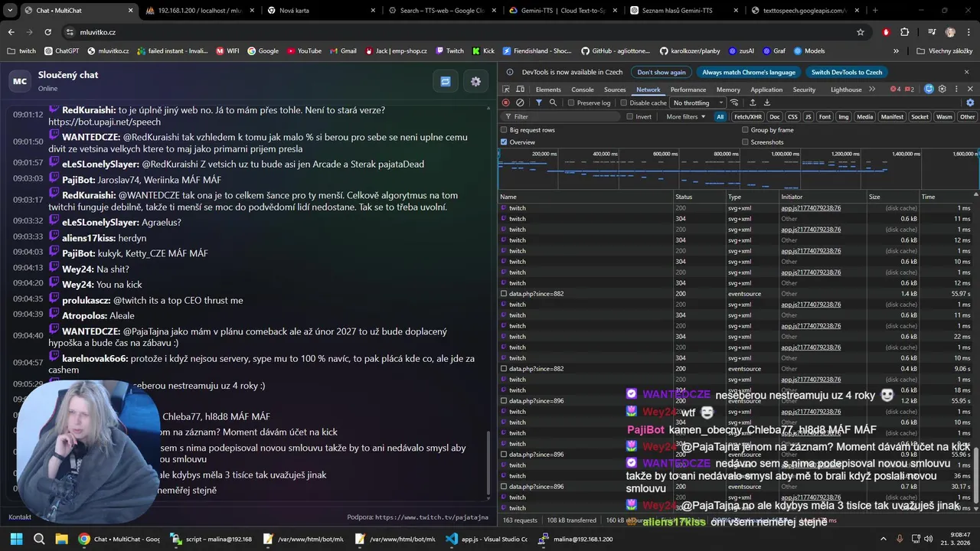Image resolution: width=980 pixels, height=551 pixels.
Task: Open File Explorer from taskbar
Action: (x=61, y=539)
